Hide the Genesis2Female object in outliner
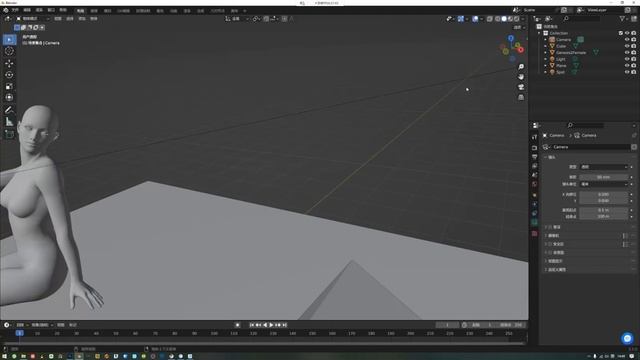 (x=627, y=53)
